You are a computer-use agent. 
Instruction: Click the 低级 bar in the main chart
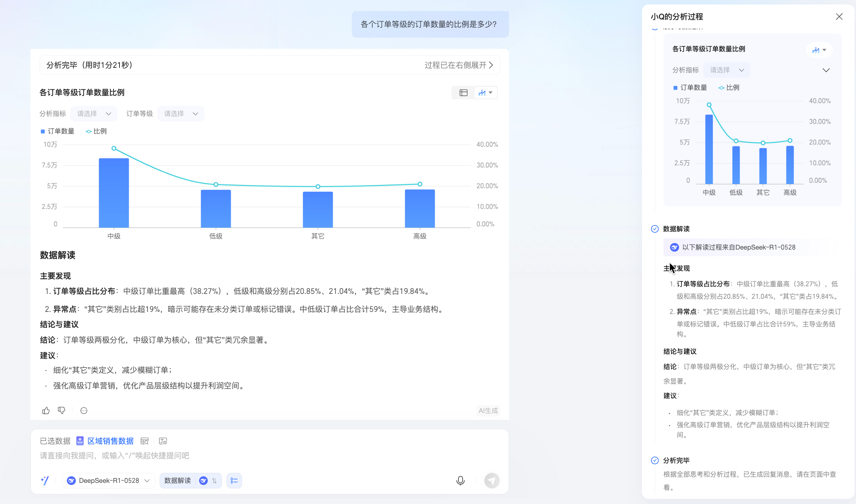click(216, 209)
